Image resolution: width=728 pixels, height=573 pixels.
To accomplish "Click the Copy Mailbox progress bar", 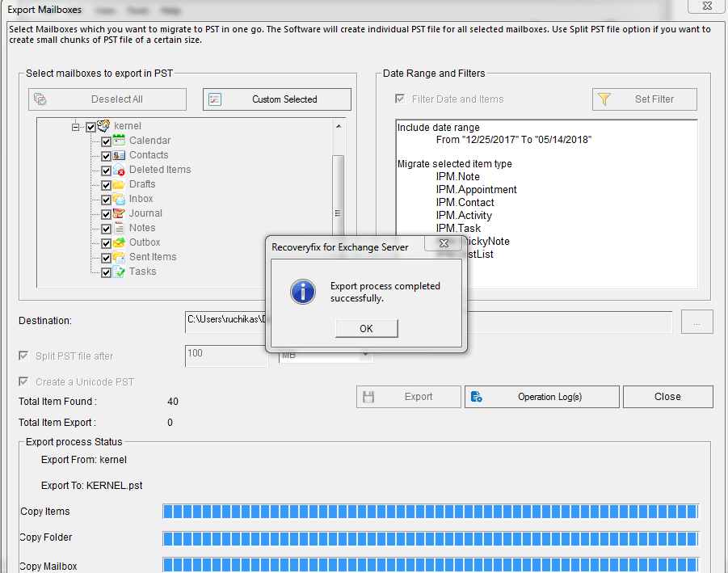I will point(431,565).
